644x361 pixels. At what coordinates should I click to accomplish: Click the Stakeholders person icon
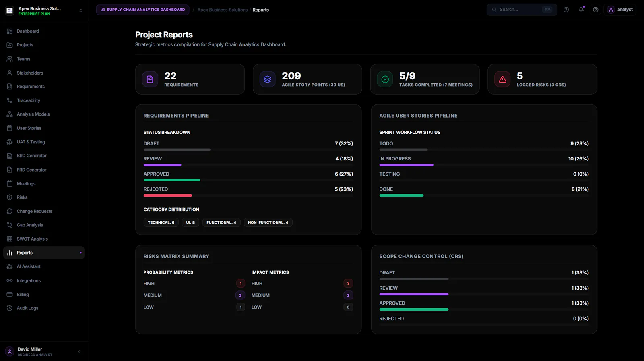(x=10, y=73)
